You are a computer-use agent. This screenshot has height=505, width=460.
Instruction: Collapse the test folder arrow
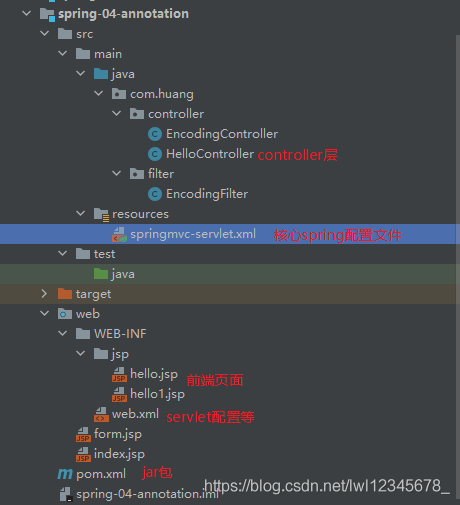tap(62, 253)
